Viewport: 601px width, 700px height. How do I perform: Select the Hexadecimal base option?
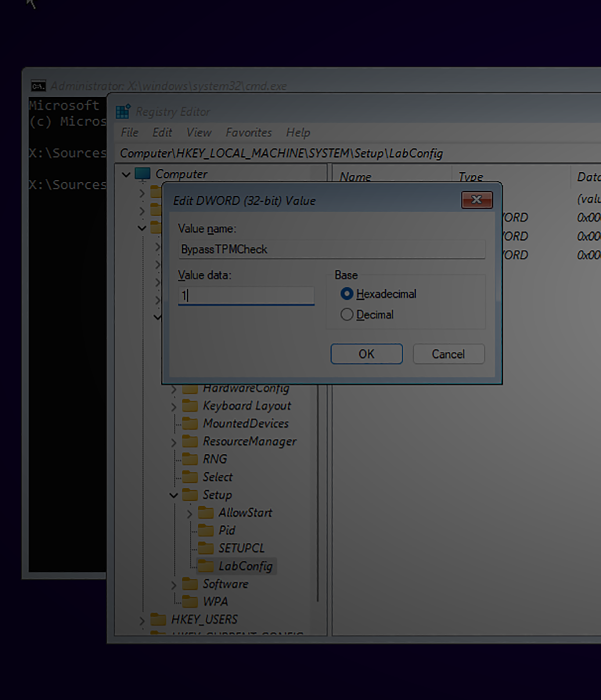[x=347, y=294]
